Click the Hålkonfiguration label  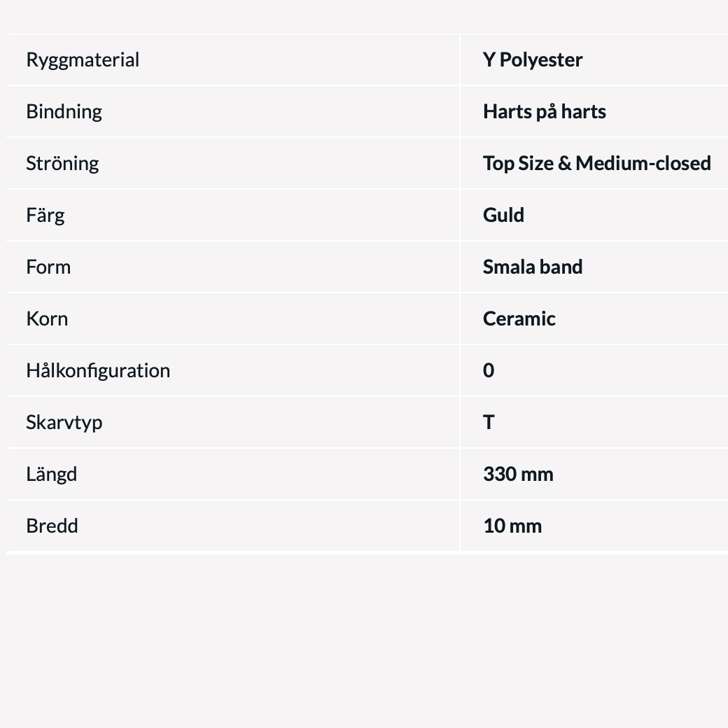pos(98,371)
